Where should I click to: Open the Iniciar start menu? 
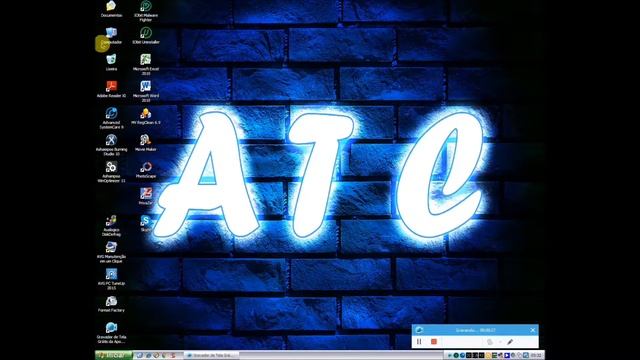click(x=114, y=356)
